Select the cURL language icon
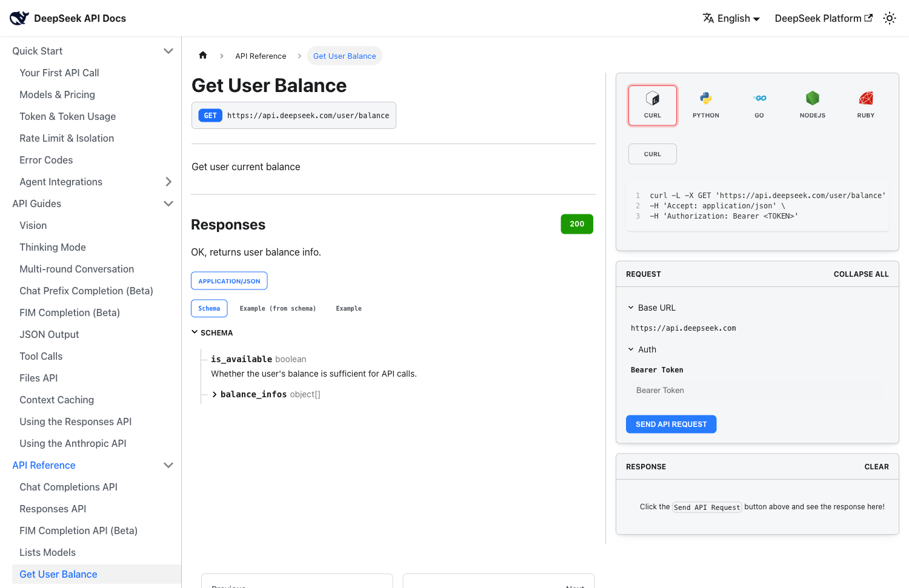Screen dimensions: 909x588 (x=653, y=105)
